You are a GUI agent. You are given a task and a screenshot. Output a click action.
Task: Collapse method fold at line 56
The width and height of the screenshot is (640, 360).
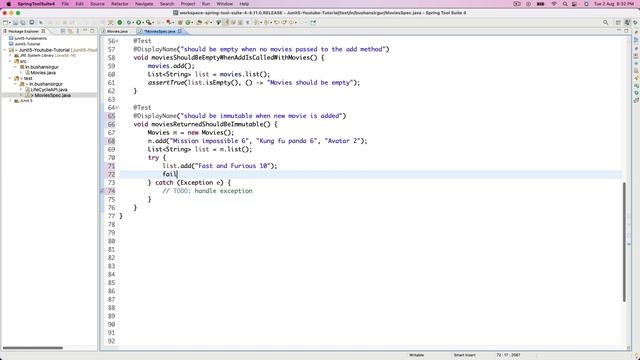pos(117,41)
